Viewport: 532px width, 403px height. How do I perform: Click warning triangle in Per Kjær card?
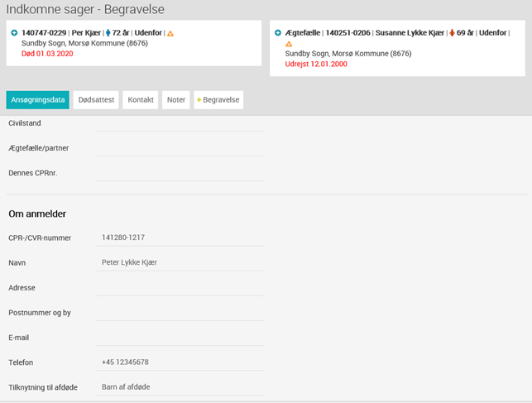coord(170,33)
